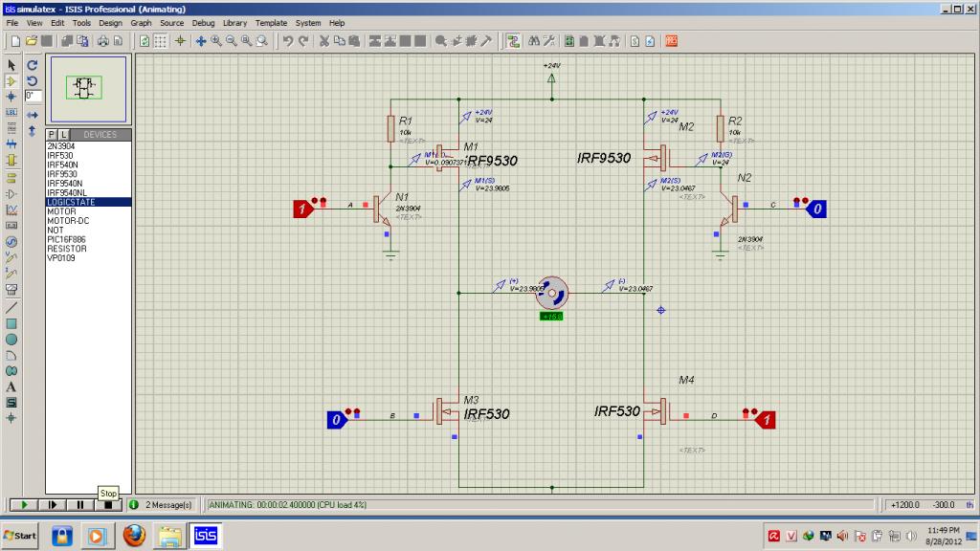Select the 2D text 'A' tool
This screenshot has width=980, height=551.
[x=11, y=386]
